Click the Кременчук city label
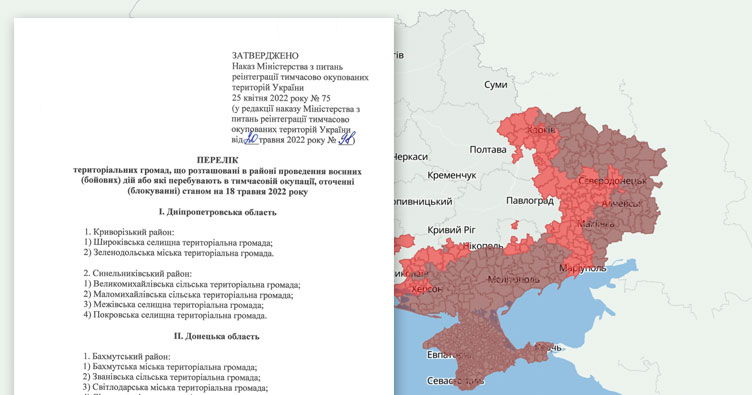The width and height of the screenshot is (752, 395). pos(452,175)
